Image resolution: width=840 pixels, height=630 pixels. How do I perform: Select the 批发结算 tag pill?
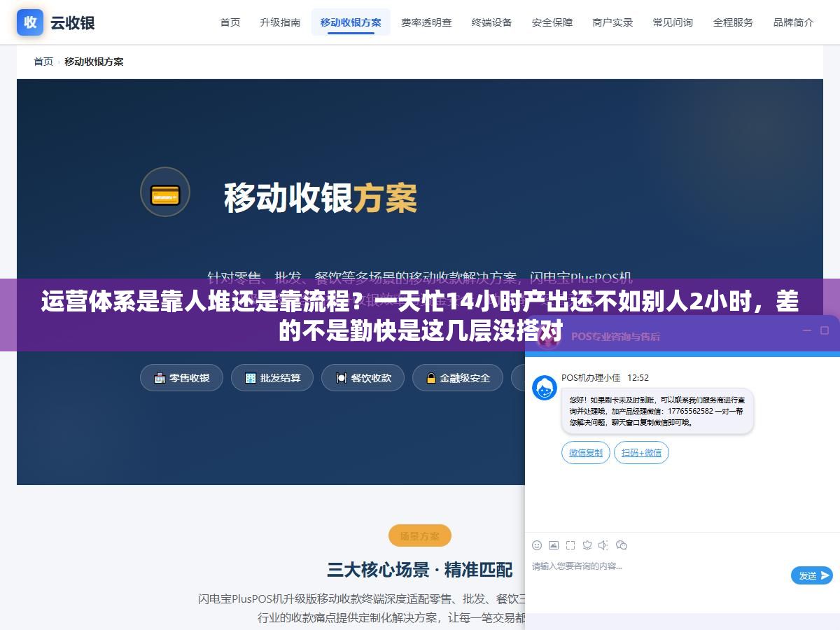tap(272, 378)
